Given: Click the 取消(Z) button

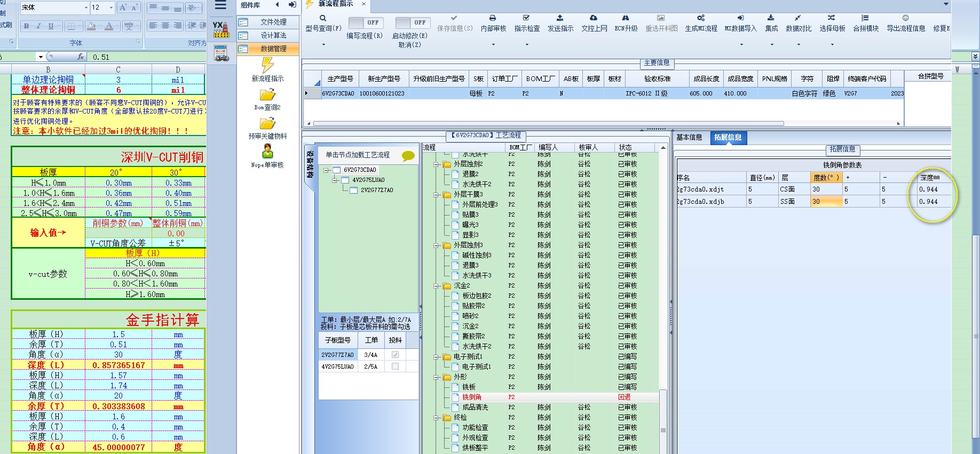Looking at the screenshot, I should tap(409, 45).
